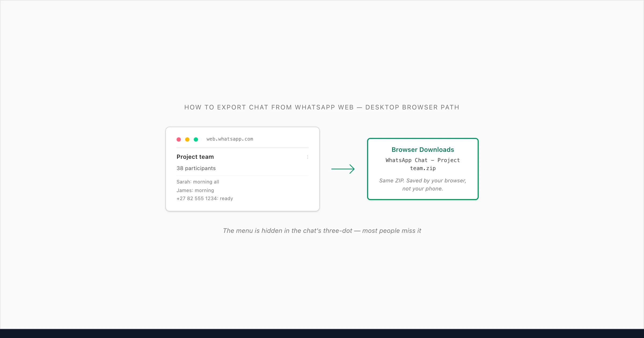Open the three-dot menu beside Project team
This screenshot has width=644, height=338.
click(308, 157)
